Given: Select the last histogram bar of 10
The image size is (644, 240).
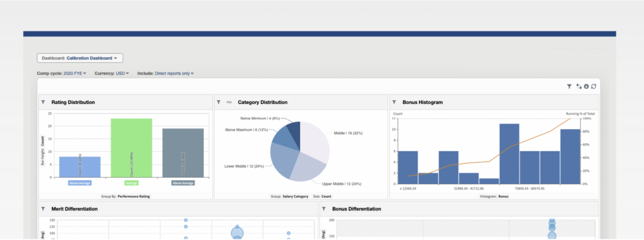Looking at the screenshot, I should pos(570,157).
